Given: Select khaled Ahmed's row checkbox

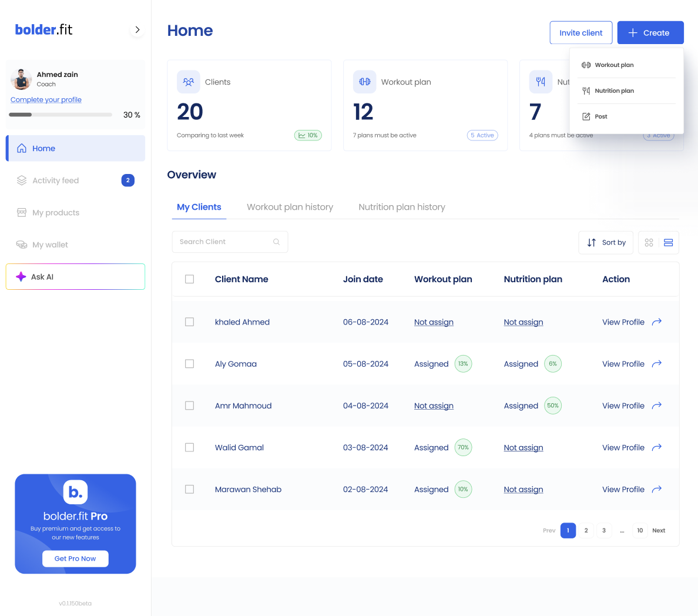Looking at the screenshot, I should coord(189,322).
